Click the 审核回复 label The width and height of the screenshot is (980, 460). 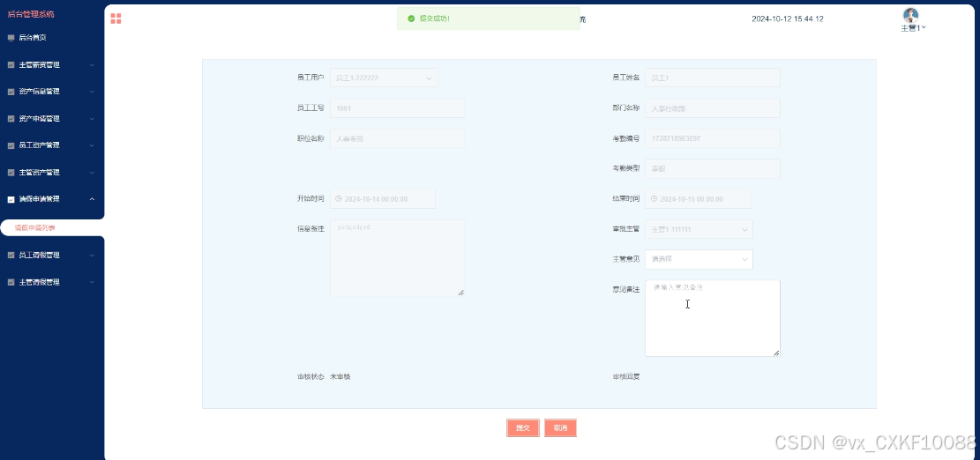(625, 377)
